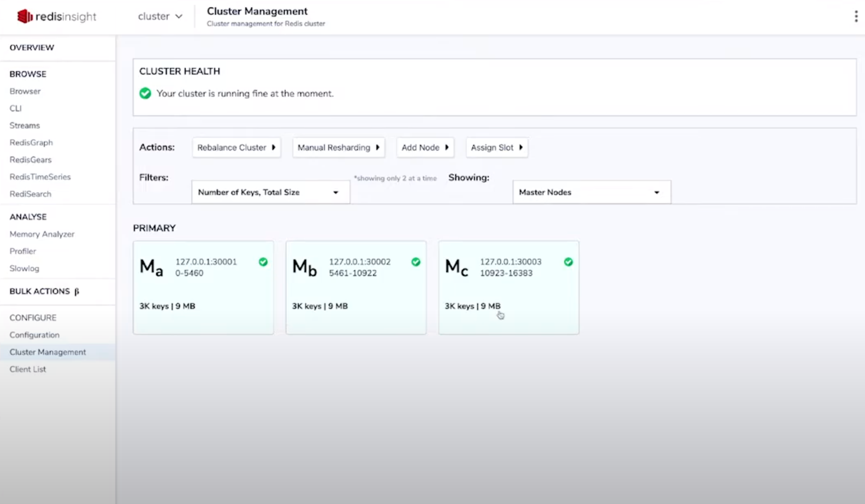Click the green cluster health checkmark

pyautogui.click(x=145, y=93)
